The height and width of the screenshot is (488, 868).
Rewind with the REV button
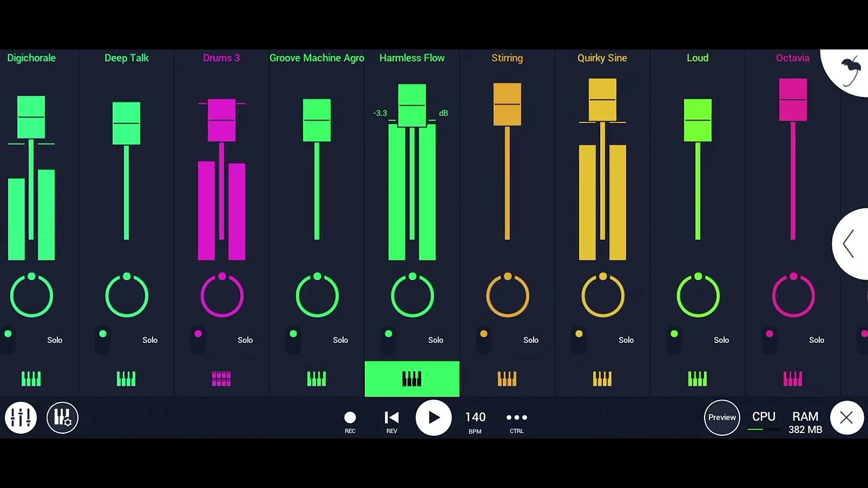pyautogui.click(x=391, y=418)
